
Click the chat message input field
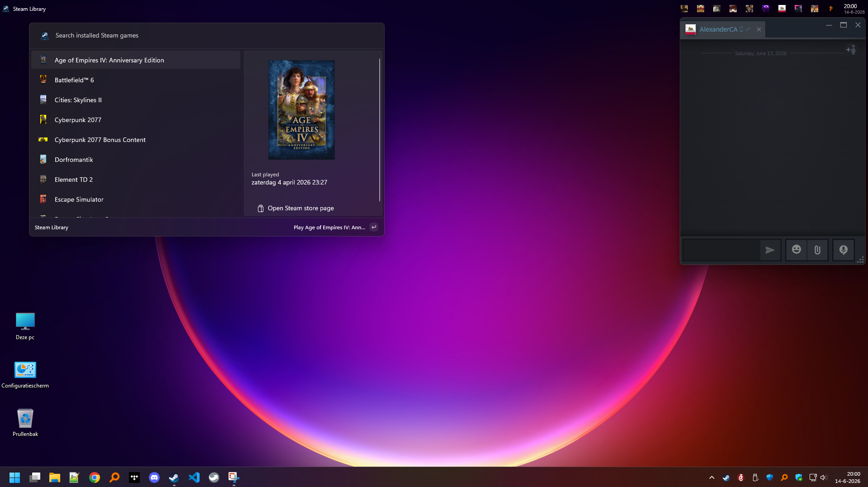721,250
